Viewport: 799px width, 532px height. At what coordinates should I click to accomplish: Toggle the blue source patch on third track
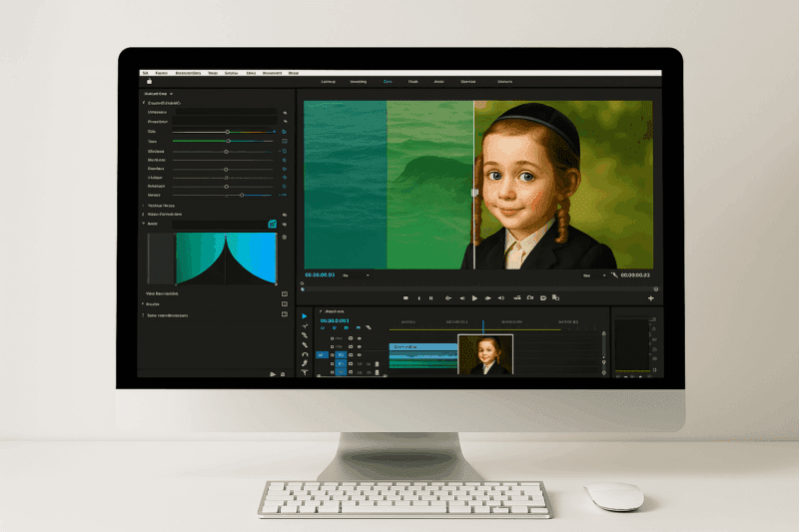coord(322,355)
